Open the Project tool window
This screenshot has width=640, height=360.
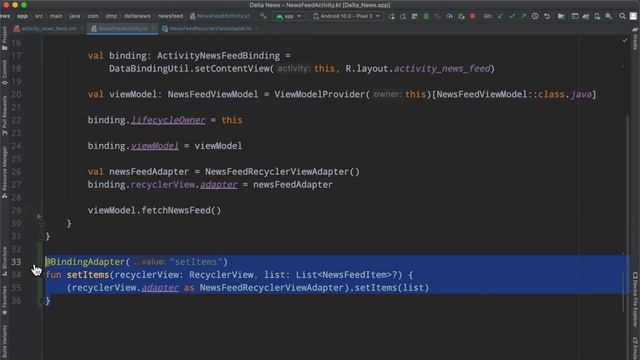[4, 38]
